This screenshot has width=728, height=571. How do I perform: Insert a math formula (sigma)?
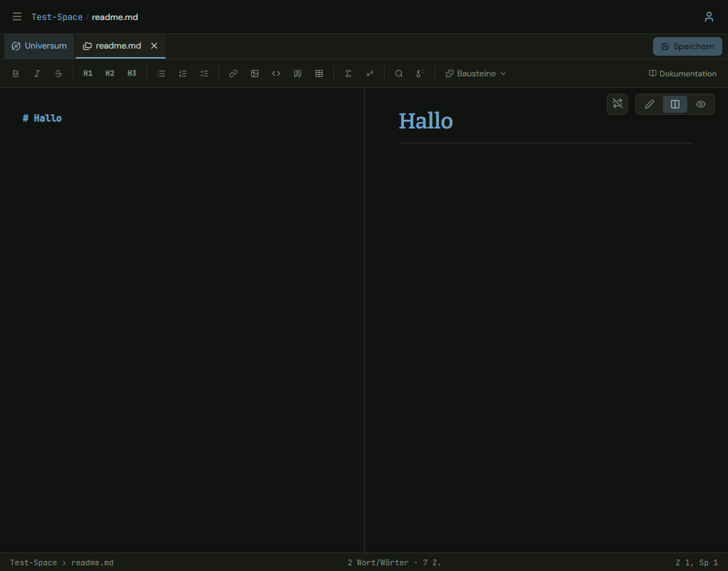click(348, 74)
